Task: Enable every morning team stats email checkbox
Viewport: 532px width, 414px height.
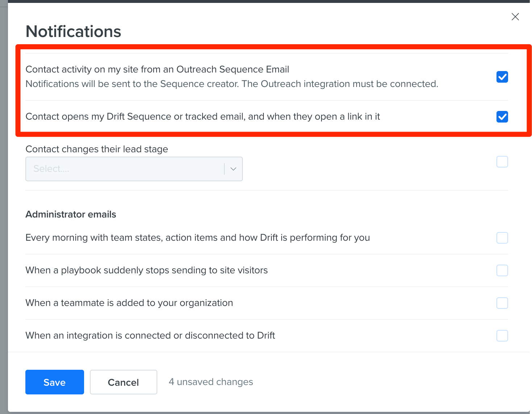Action: pos(502,238)
